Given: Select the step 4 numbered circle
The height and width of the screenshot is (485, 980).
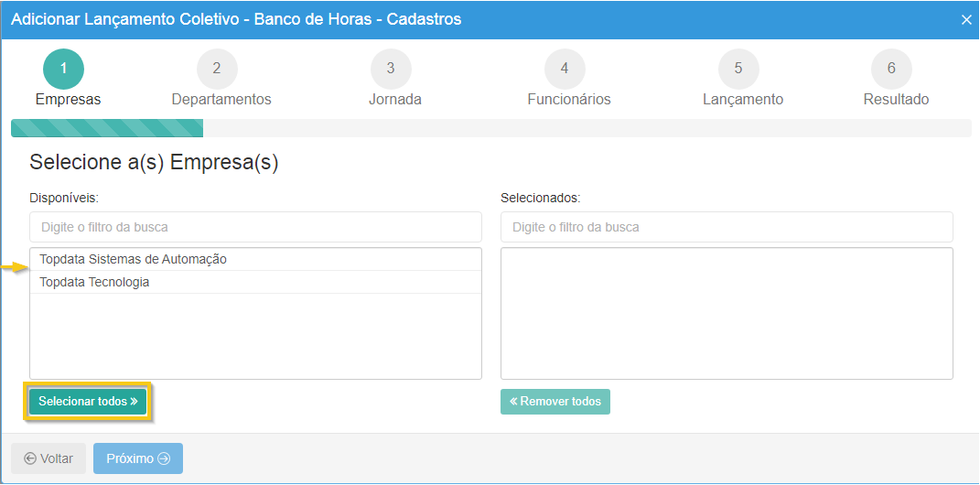Looking at the screenshot, I should (565, 69).
